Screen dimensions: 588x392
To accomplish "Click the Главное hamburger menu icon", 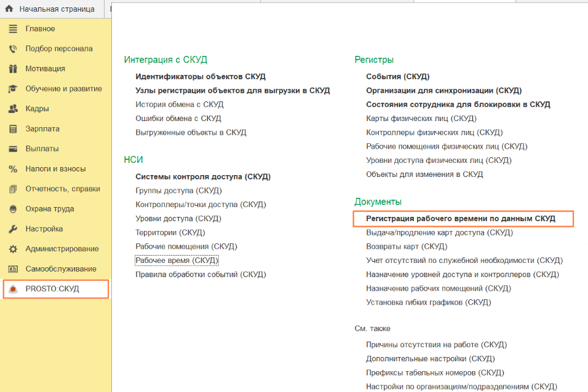I will click(x=12, y=29).
